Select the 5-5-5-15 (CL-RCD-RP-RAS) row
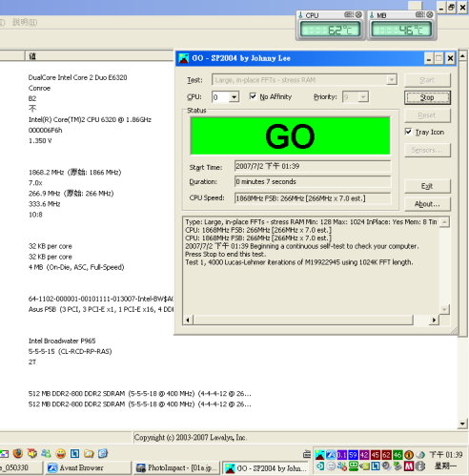The width and height of the screenshot is (469, 476). [x=71, y=351]
